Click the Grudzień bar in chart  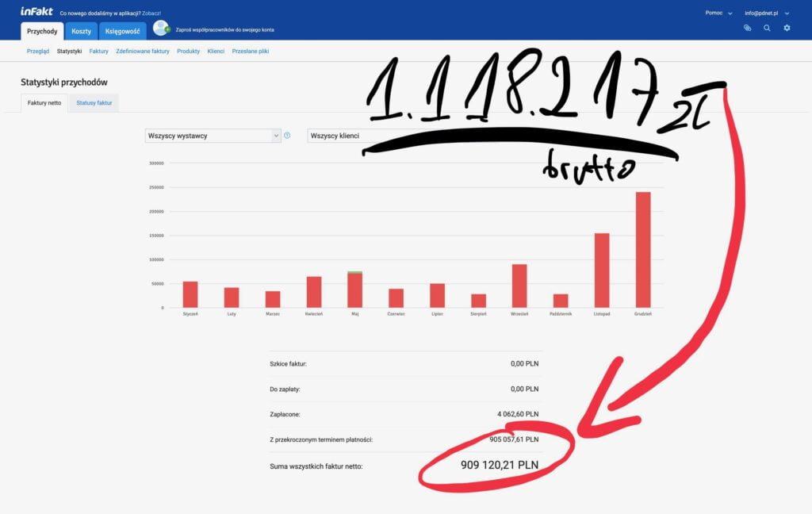click(643, 249)
